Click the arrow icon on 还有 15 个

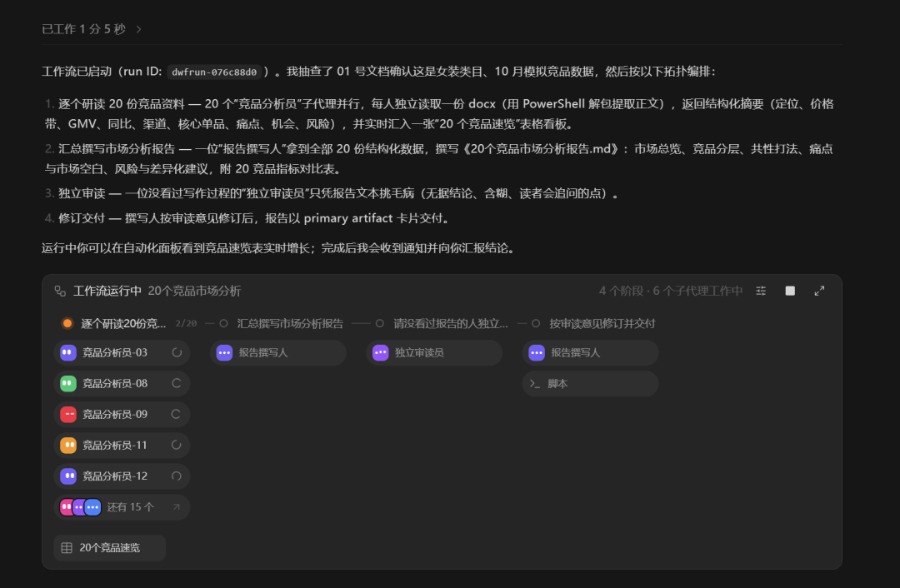[176, 507]
